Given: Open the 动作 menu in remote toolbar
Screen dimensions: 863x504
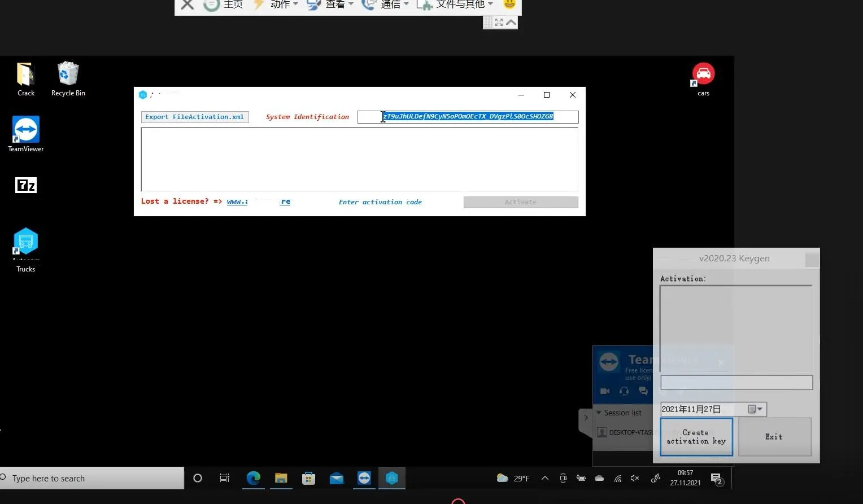Looking at the screenshot, I should (x=280, y=5).
